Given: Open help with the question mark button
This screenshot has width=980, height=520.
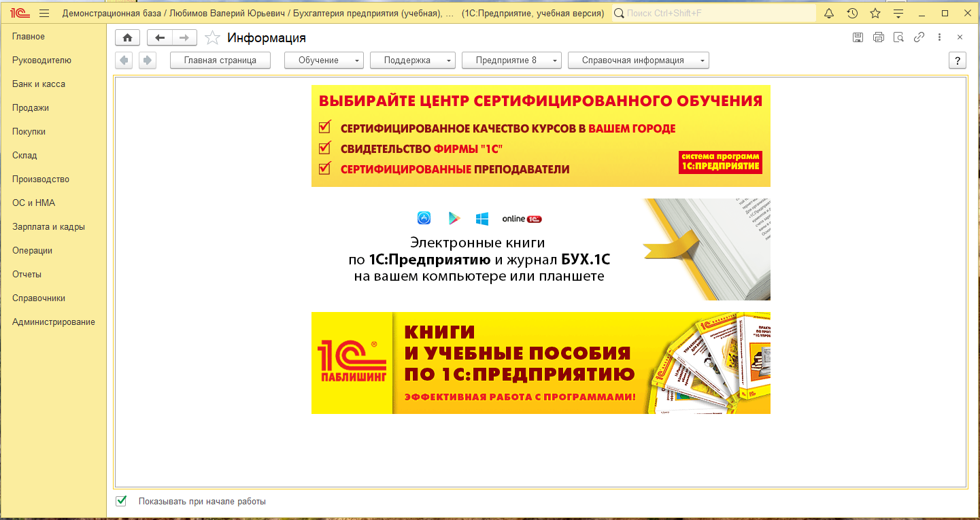Looking at the screenshot, I should coord(958,60).
